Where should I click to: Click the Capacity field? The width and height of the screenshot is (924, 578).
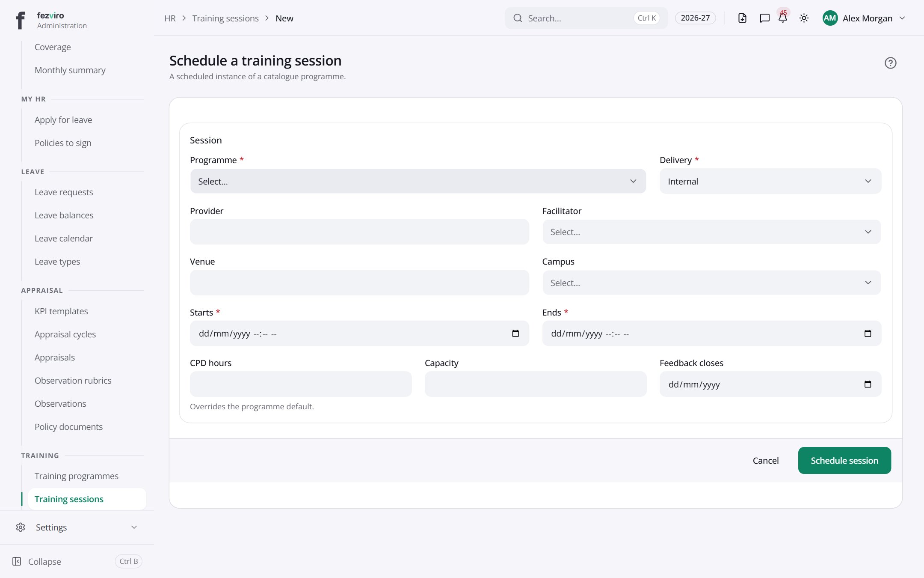[x=536, y=384]
